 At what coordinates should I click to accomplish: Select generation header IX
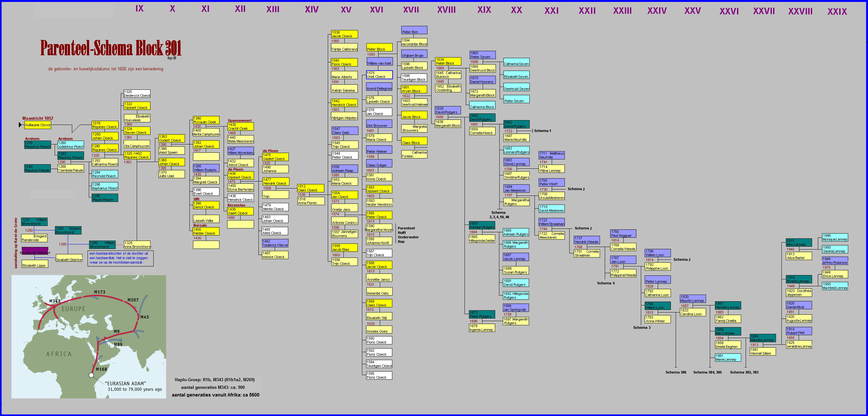click(140, 9)
